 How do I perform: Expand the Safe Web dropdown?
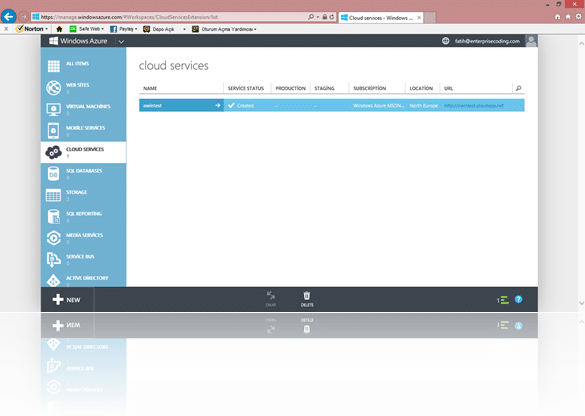(103, 29)
